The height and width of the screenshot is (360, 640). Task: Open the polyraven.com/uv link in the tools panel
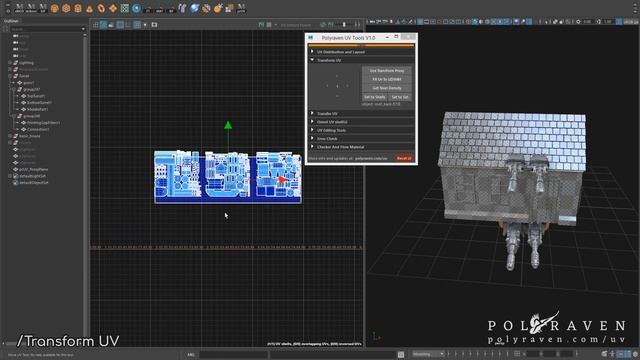point(371,158)
